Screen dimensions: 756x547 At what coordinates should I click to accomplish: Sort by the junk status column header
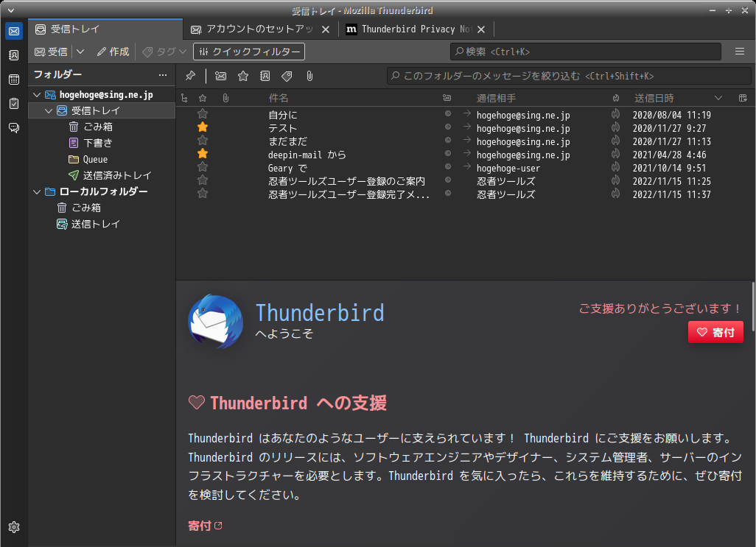[616, 98]
